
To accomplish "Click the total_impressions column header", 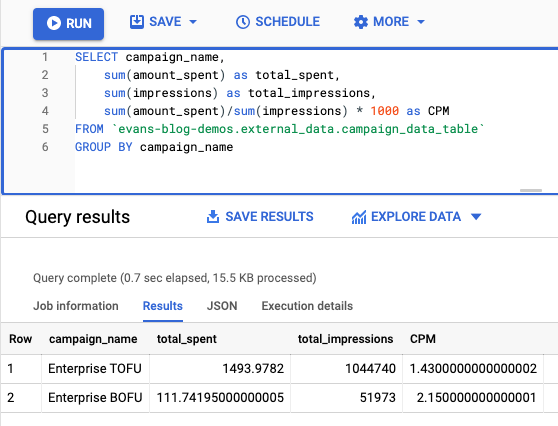I will (346, 339).
